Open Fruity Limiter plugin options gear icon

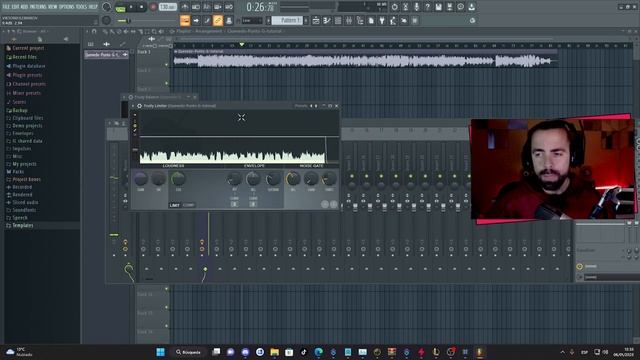pyautogui.click(x=139, y=106)
